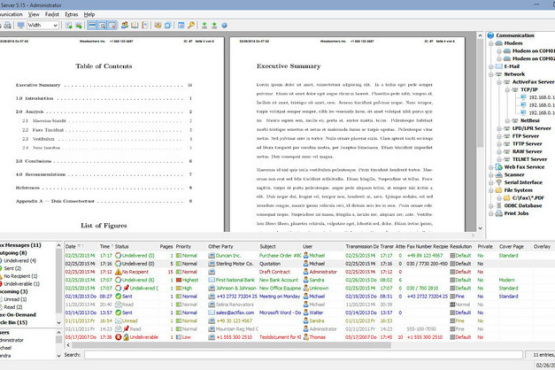
Task: Open the Help menu
Action: [89, 15]
